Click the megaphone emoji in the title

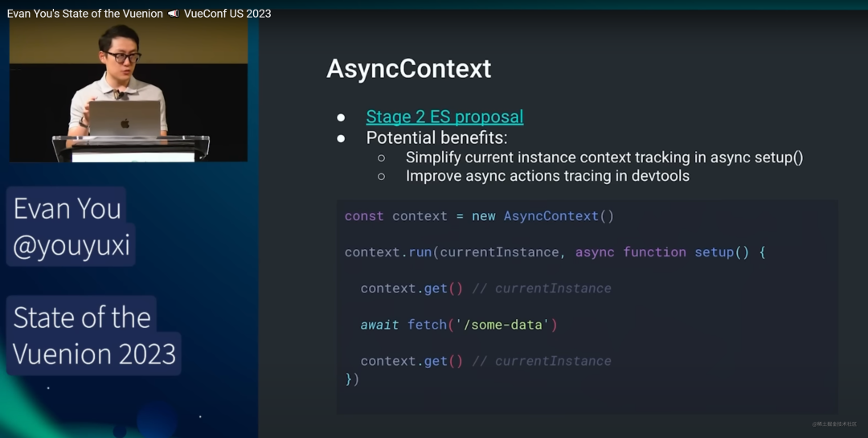tap(174, 14)
